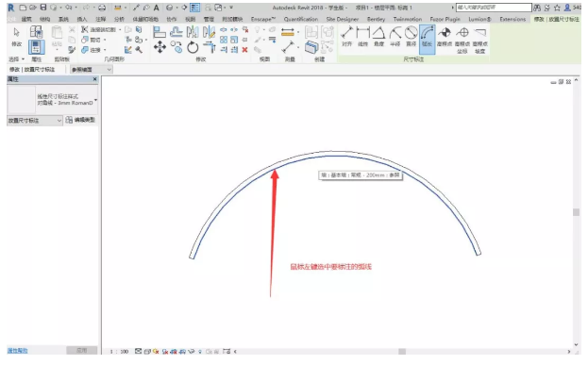Expand the dimension type selector in Properties
This screenshot has width=588, height=365.
(x=53, y=100)
